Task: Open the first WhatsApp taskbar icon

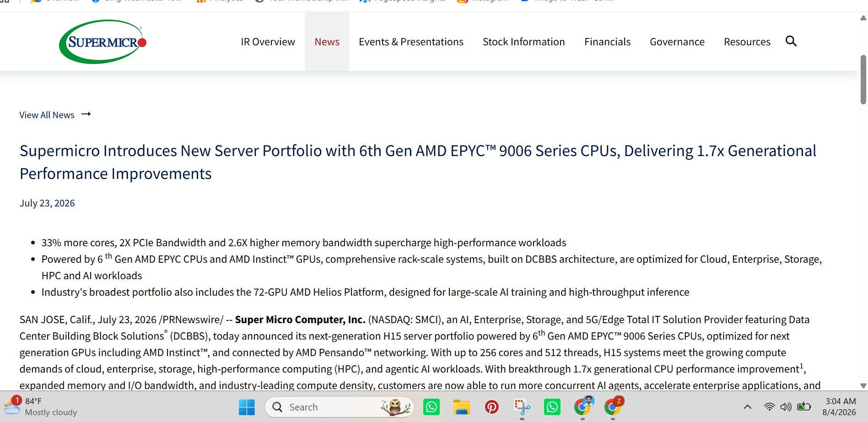Action: pyautogui.click(x=431, y=407)
